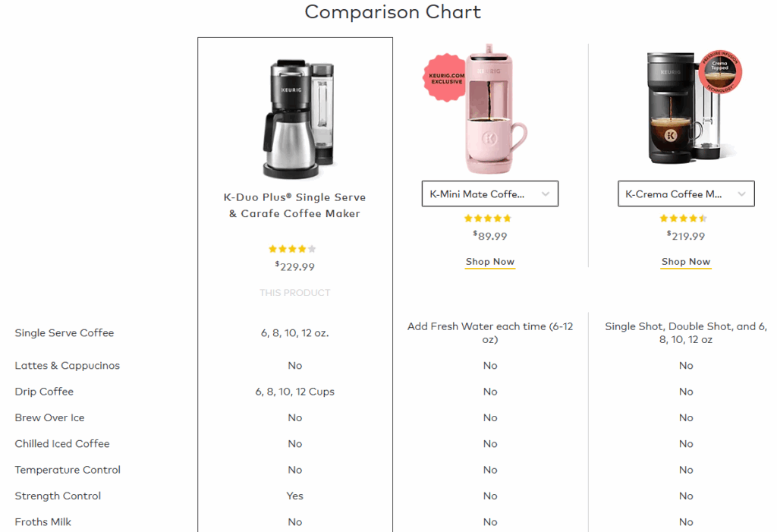777x532 pixels.
Task: Click the THIS PRODUCT label
Action: (294, 292)
